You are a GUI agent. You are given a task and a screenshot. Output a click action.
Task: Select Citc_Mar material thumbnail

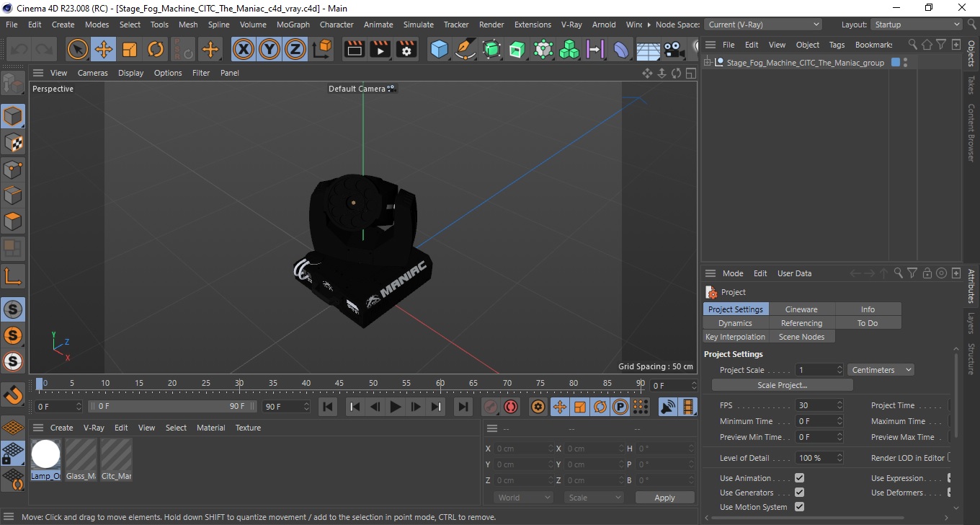(x=116, y=454)
